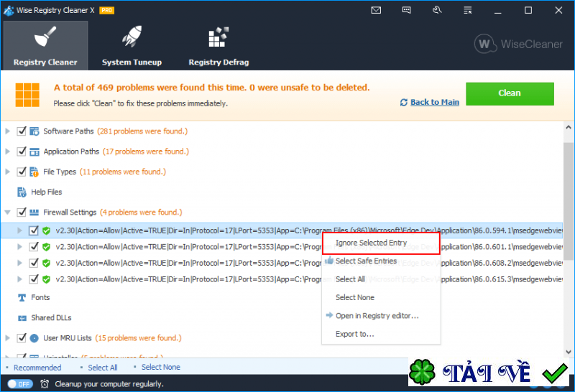575x392 pixels.
Task: Click green shield icon of entry 86.0.601.1
Action: (x=46, y=247)
